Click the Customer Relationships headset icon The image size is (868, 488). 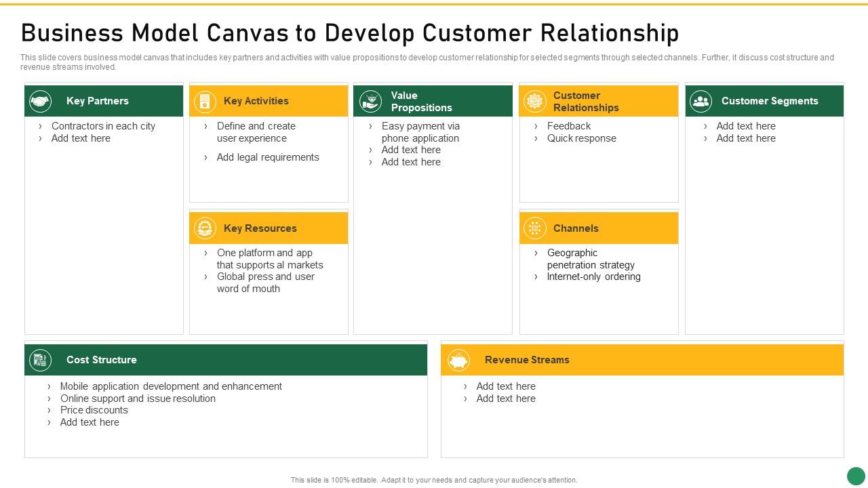pyautogui.click(x=536, y=101)
